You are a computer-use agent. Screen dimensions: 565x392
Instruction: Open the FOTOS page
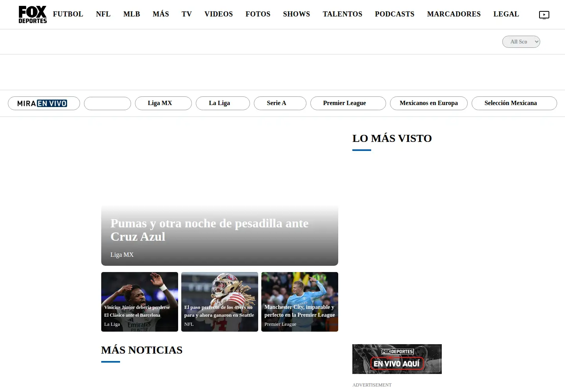click(258, 14)
